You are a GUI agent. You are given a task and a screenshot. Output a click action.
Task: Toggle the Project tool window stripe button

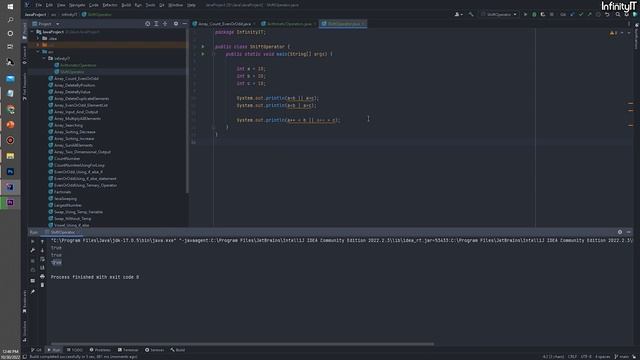[24, 31]
